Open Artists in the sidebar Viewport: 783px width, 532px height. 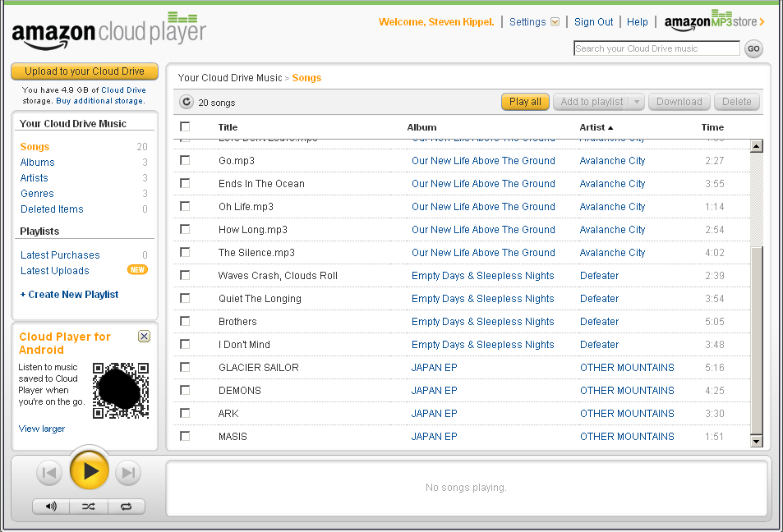tap(34, 177)
